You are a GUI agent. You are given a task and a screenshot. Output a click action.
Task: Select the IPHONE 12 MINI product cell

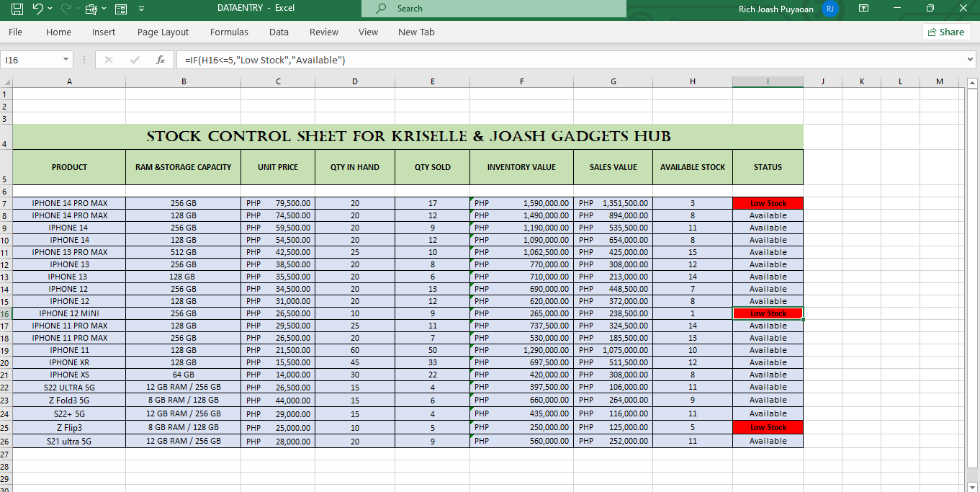coord(69,313)
